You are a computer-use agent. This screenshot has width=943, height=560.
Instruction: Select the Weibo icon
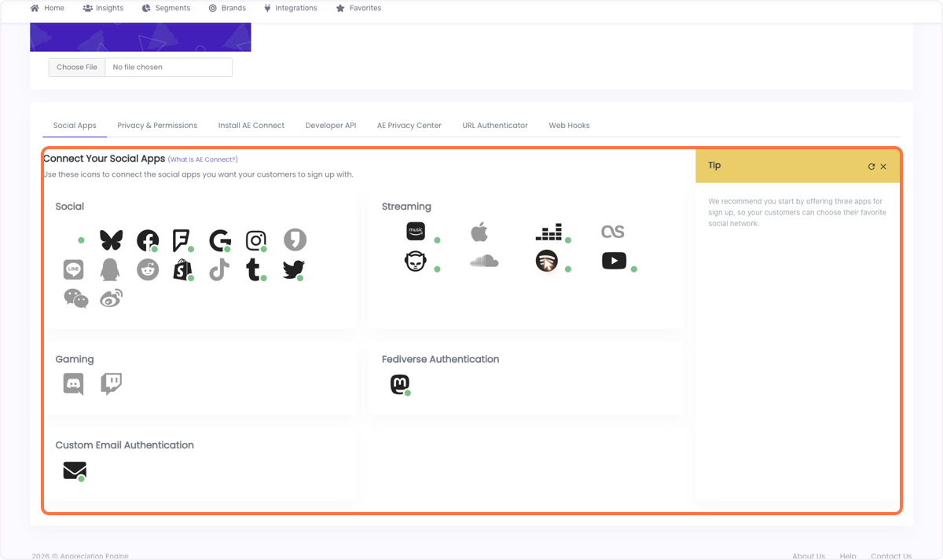[x=111, y=298]
